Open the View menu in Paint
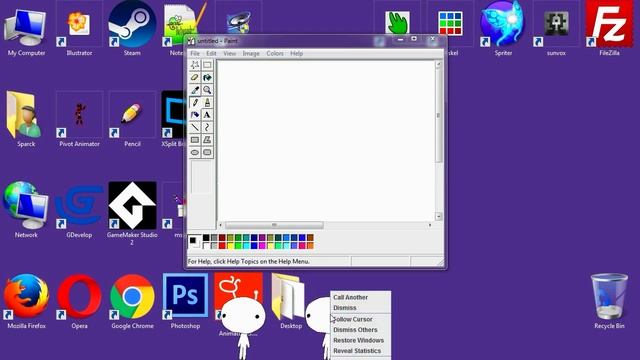Image resolution: width=640 pixels, height=360 pixels. coord(229,53)
